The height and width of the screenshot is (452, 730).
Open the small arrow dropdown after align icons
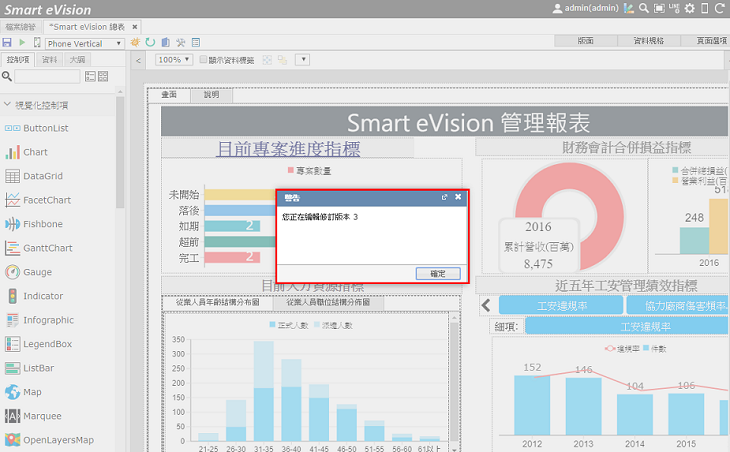[303, 60]
